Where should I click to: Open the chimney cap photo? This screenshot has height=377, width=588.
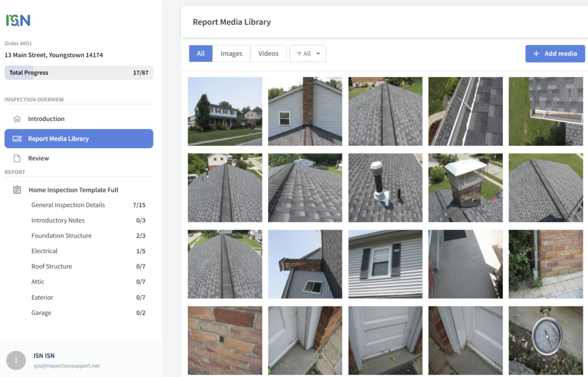click(x=465, y=188)
